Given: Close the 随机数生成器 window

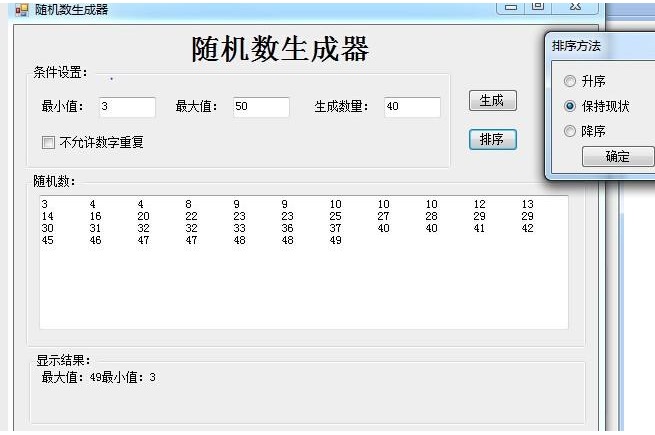Looking at the screenshot, I should point(577,7).
